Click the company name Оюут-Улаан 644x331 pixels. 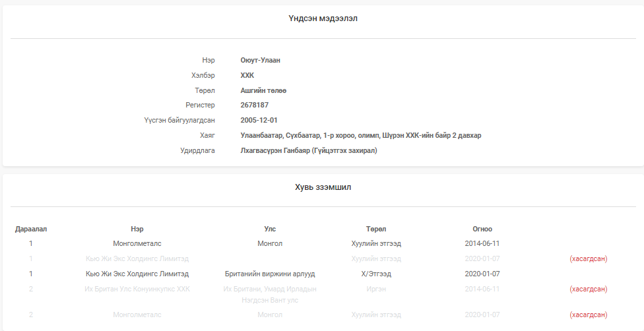click(261, 60)
